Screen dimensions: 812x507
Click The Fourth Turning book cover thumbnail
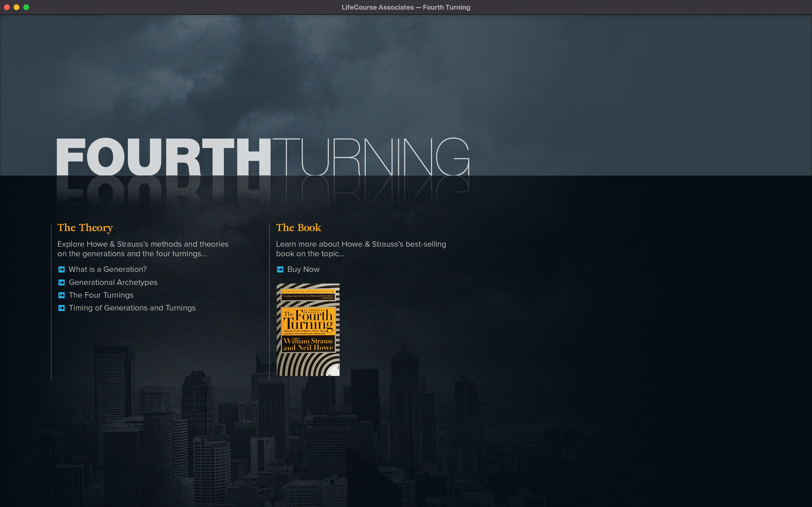tap(308, 330)
